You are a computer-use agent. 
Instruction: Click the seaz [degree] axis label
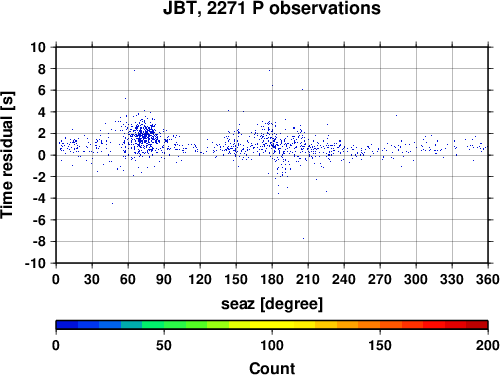point(272,304)
